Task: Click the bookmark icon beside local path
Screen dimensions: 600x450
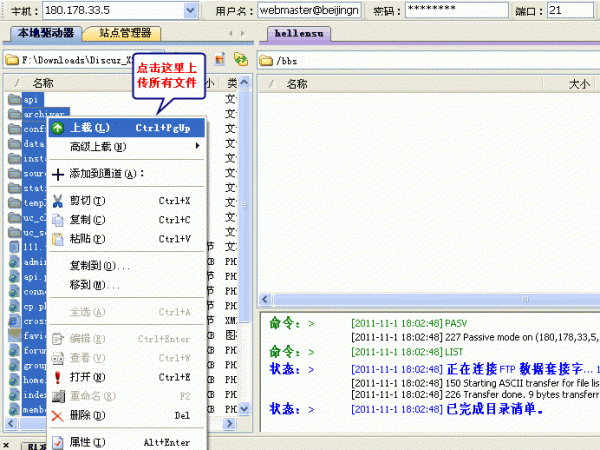Action: pos(220,60)
